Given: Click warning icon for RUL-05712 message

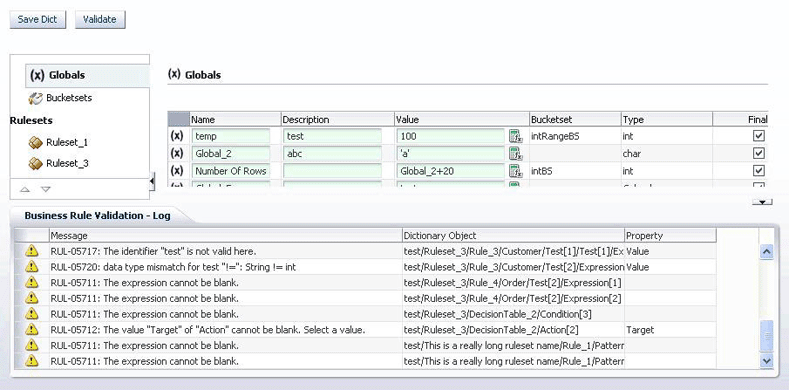Looking at the screenshot, I should point(32,330).
